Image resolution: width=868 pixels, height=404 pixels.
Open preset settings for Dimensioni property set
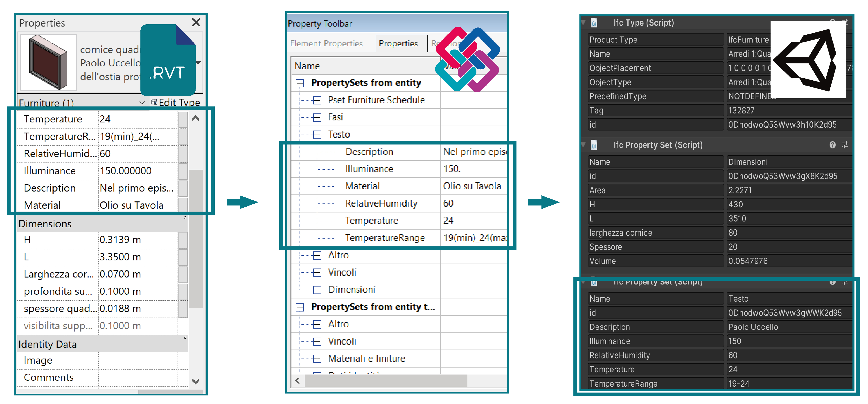(x=845, y=145)
